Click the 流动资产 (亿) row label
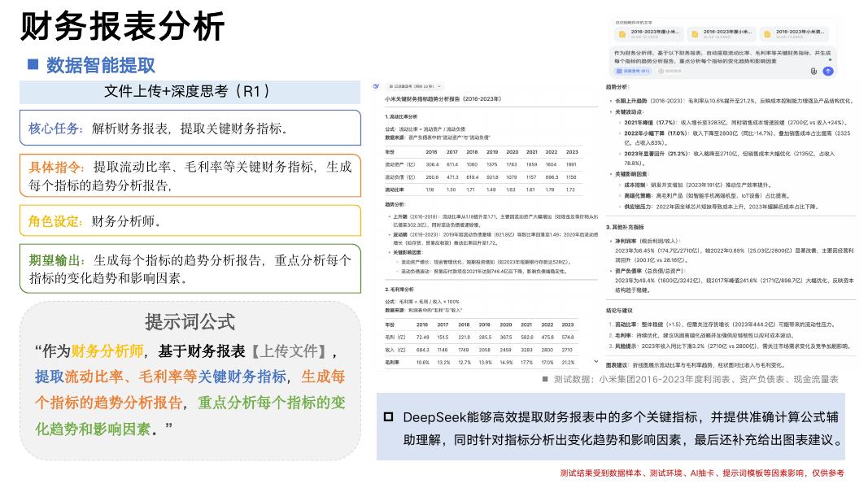868x488 pixels. click(399, 164)
